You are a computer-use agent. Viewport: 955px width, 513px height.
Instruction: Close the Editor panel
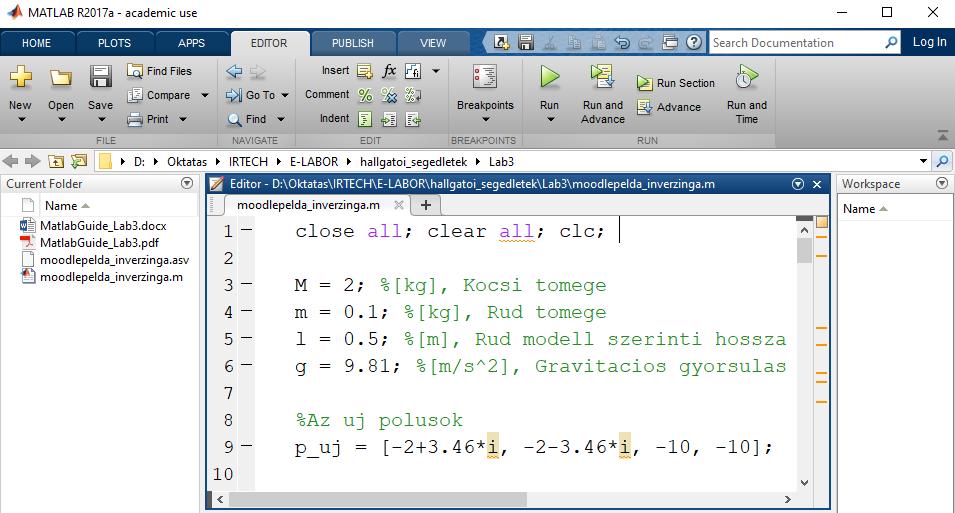pyautogui.click(x=817, y=184)
